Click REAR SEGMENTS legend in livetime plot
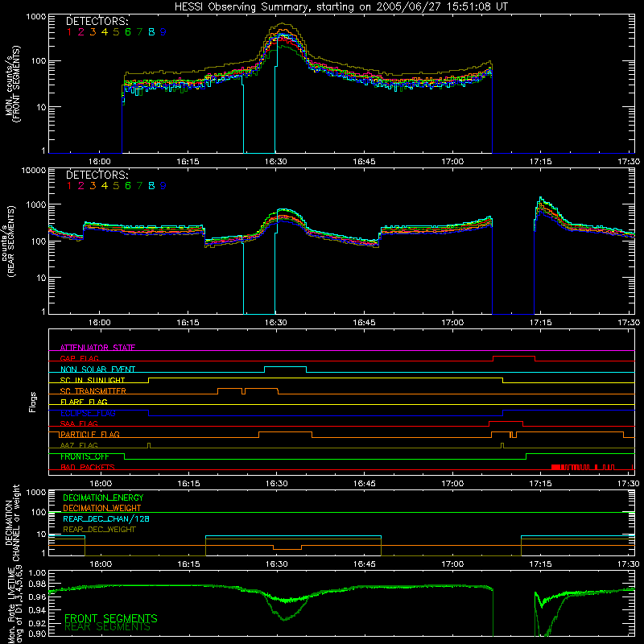Viewport: 644px width, 644px height. pos(108,627)
